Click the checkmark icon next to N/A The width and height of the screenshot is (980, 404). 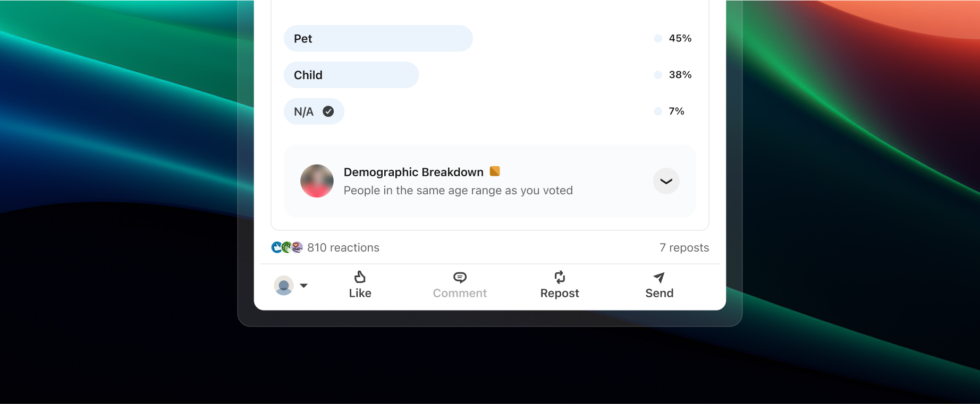pyautogui.click(x=328, y=111)
